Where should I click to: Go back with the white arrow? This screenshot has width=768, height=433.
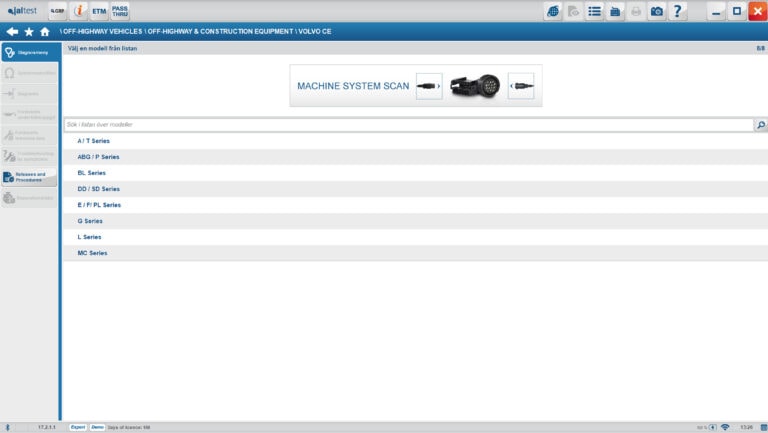12,31
